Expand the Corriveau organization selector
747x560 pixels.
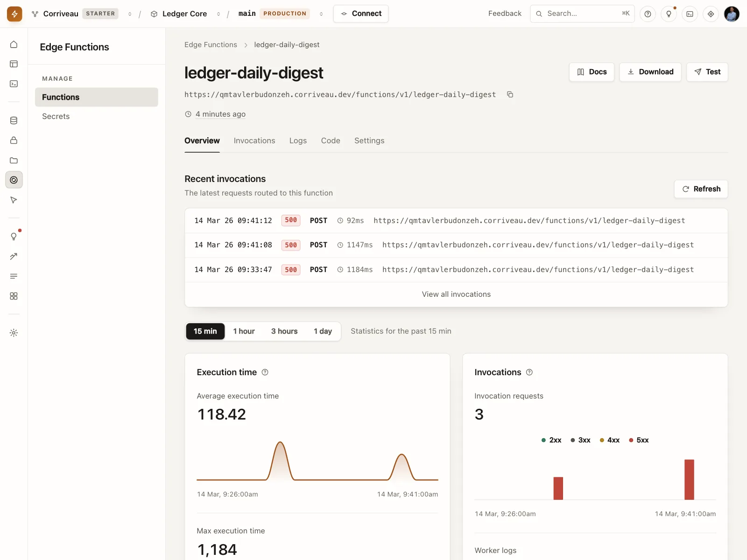click(130, 14)
